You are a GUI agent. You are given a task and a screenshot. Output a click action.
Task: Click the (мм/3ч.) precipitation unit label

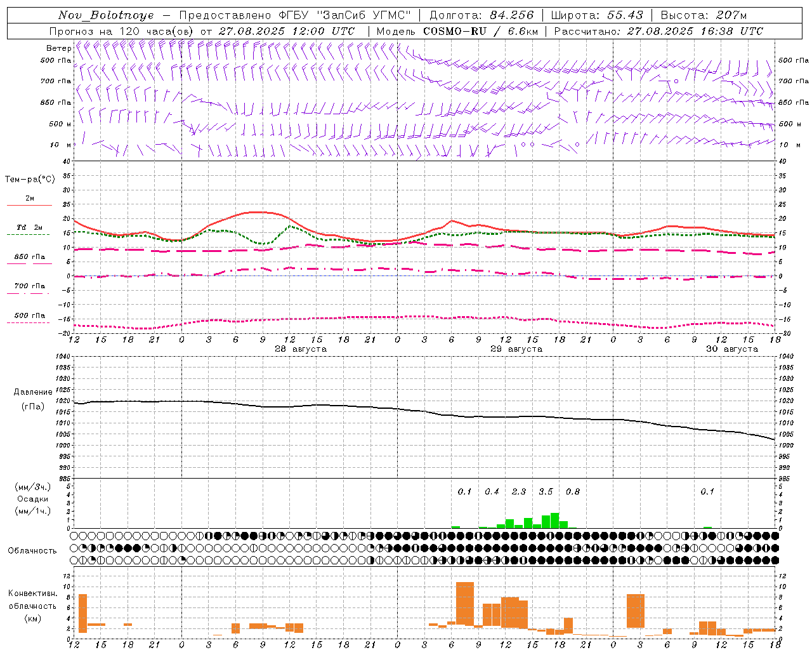33,487
